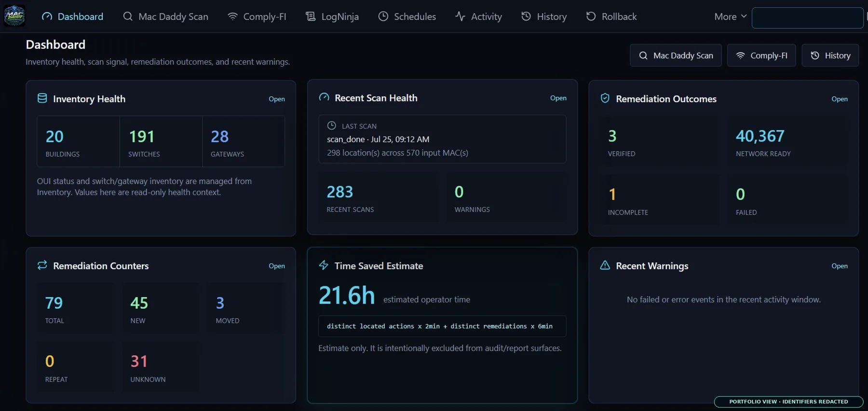Click the header History button
The height and width of the screenshot is (411, 868).
830,55
